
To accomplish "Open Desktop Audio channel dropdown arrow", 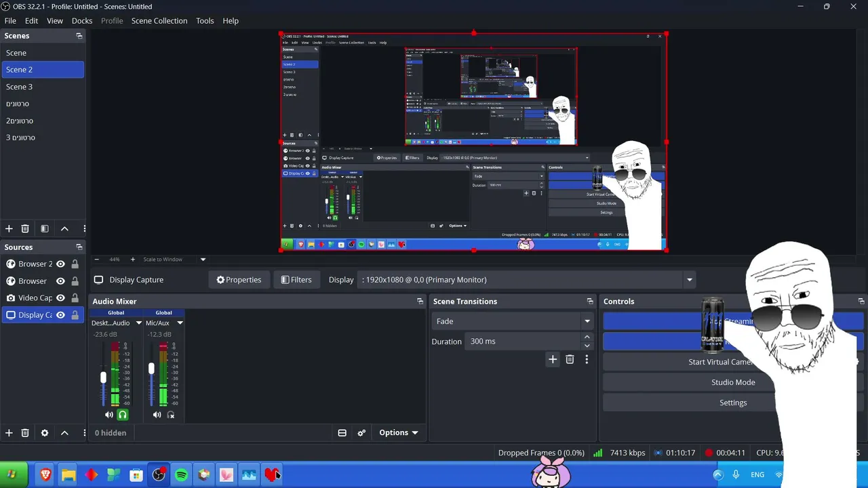I will 138,323.
